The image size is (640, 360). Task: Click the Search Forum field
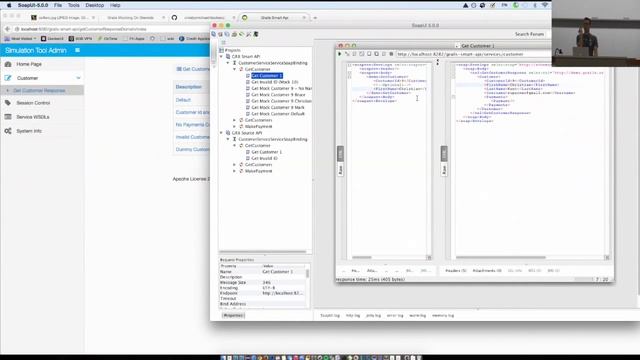tap(529, 34)
